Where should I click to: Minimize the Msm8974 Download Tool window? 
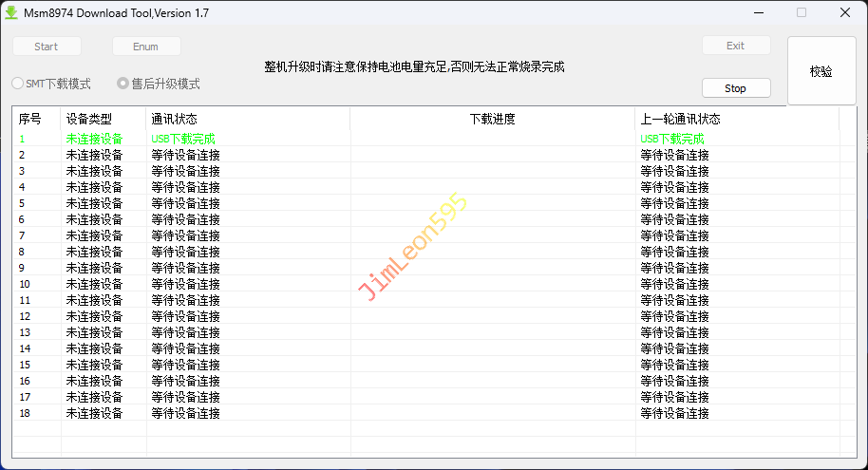pyautogui.click(x=758, y=13)
